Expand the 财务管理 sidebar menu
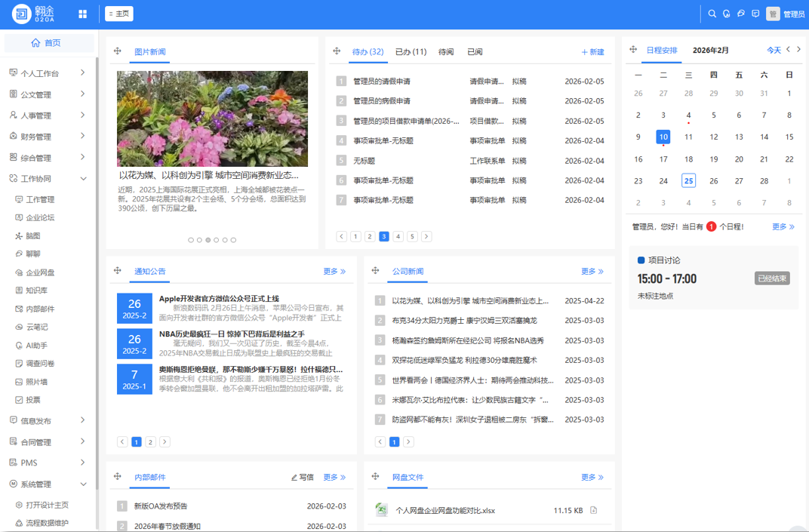 49,137
